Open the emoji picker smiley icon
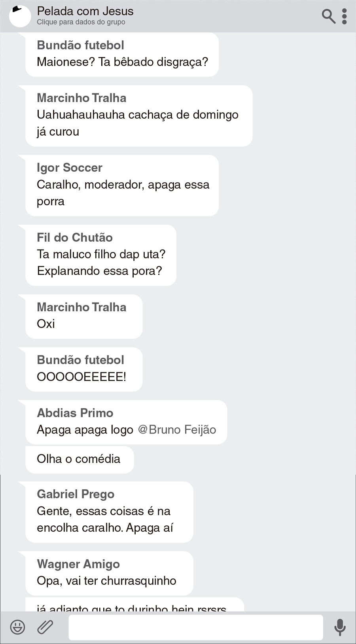Viewport: 356px width, 644px height. tap(17, 627)
